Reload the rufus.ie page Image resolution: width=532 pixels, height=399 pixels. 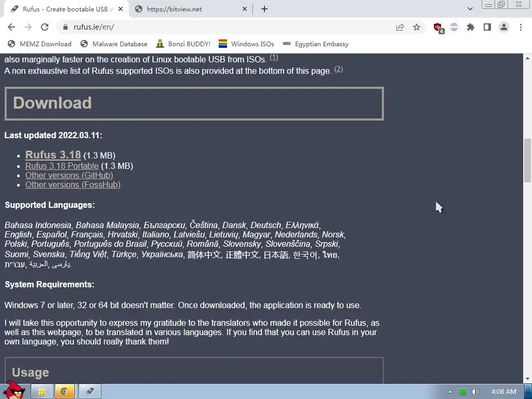(x=45, y=27)
